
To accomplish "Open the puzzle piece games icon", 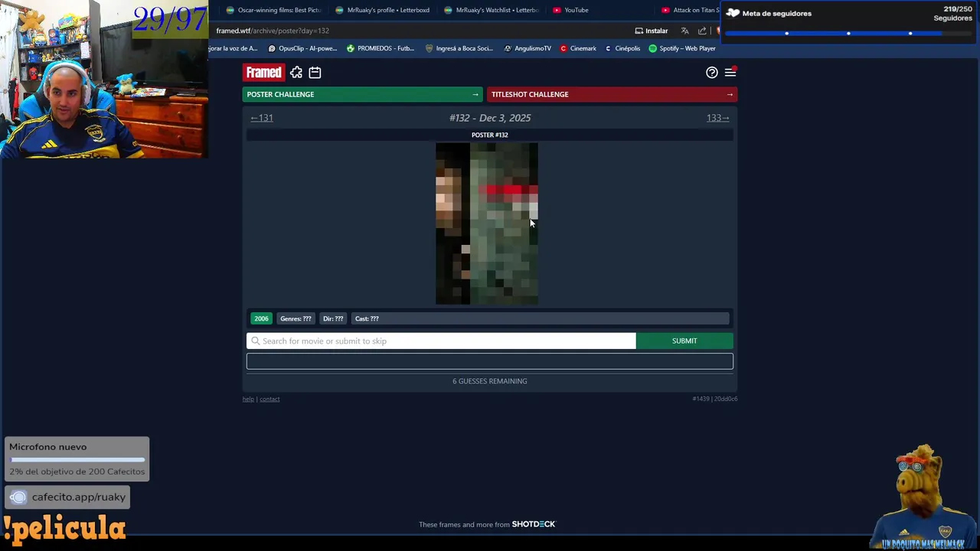I will 296,73.
